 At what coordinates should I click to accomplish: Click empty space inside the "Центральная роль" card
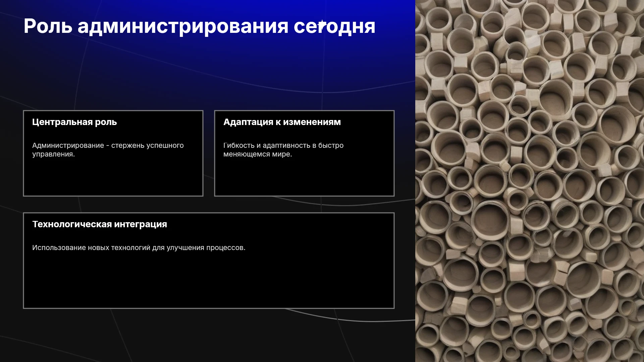click(x=113, y=178)
